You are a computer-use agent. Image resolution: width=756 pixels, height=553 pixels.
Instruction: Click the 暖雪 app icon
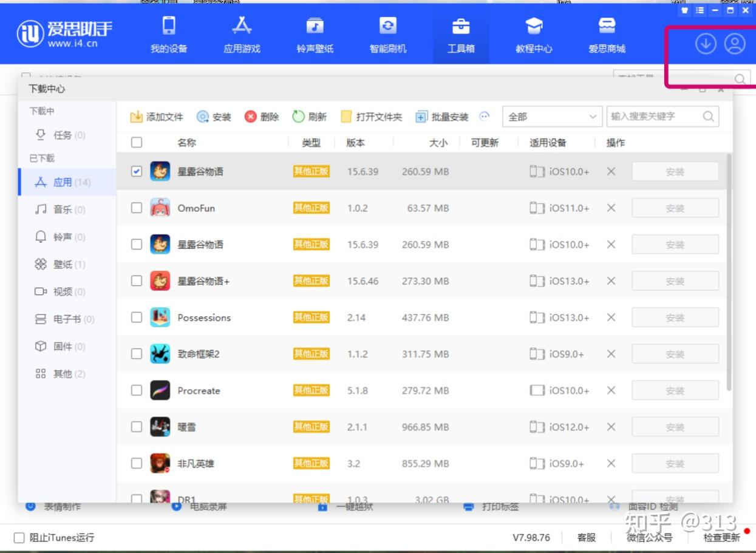[x=160, y=427]
